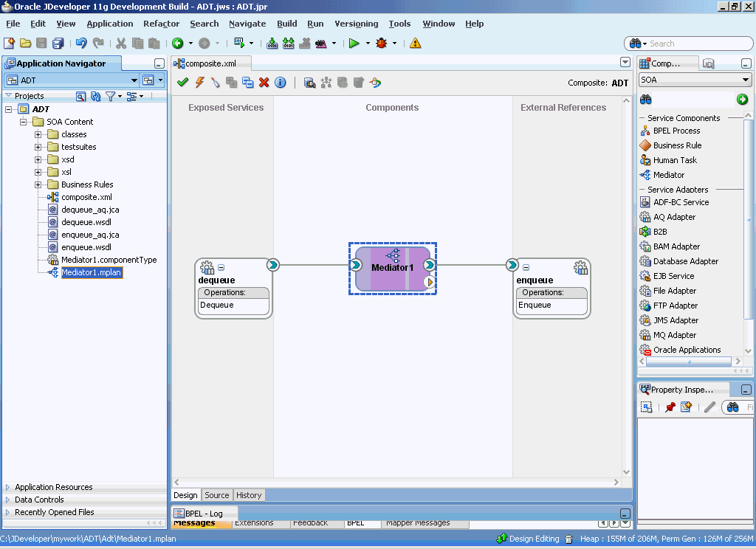The image size is (756, 549).
Task: Select composite.xml in project tree
Action: [86, 197]
